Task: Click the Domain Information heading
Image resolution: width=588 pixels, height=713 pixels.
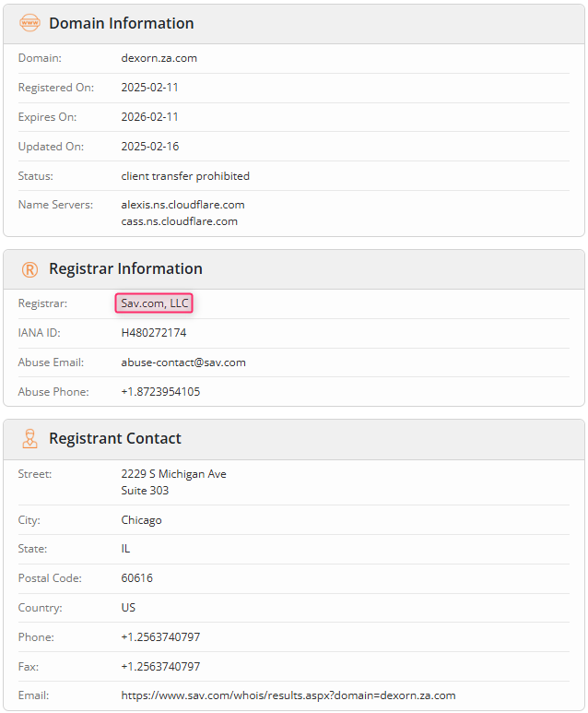Action: [122, 23]
